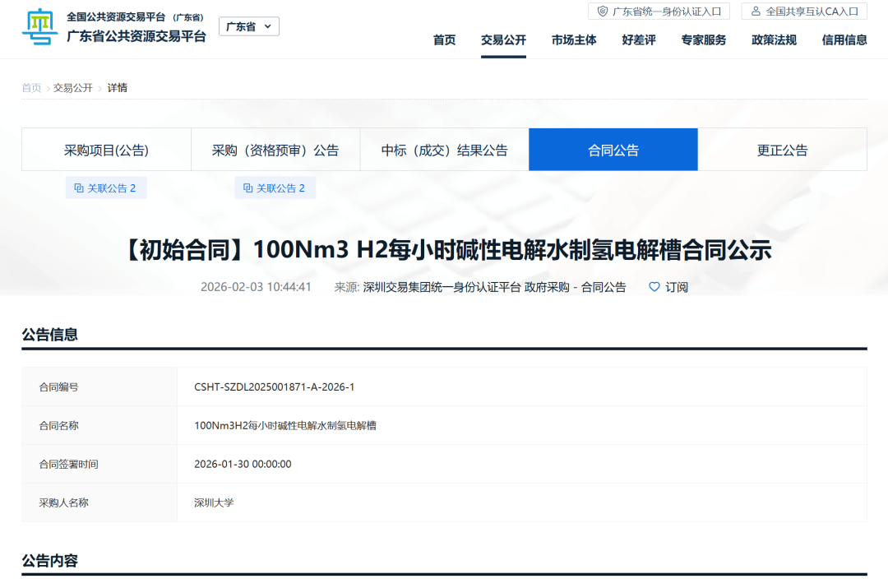888x588 pixels.
Task: Open 交易公开 from the breadcrumb trail
Action: (72, 87)
